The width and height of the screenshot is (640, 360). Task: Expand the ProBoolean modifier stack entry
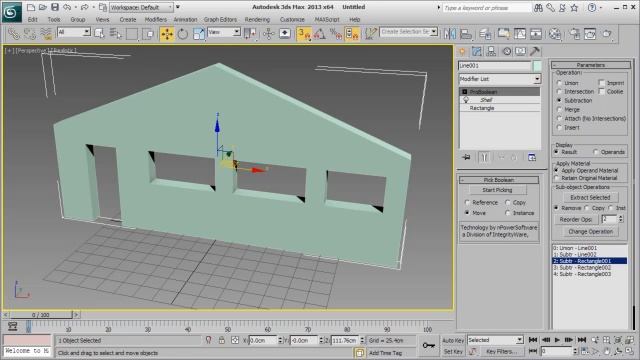pyautogui.click(x=464, y=92)
